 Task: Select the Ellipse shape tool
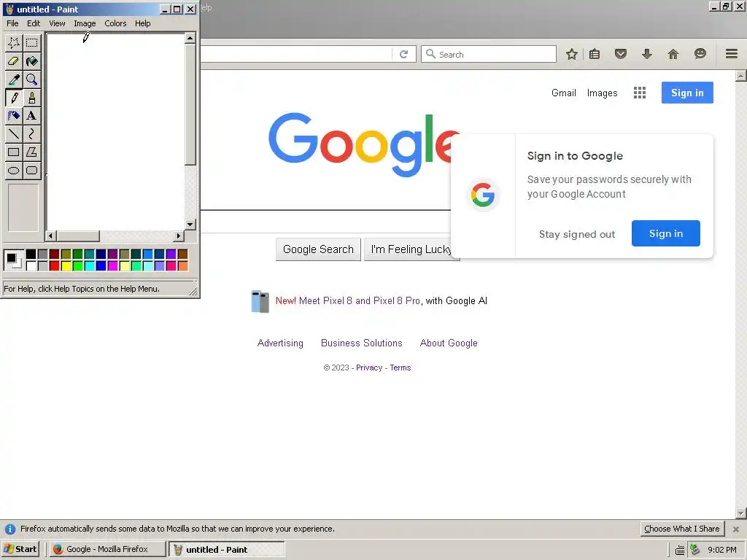tap(14, 171)
